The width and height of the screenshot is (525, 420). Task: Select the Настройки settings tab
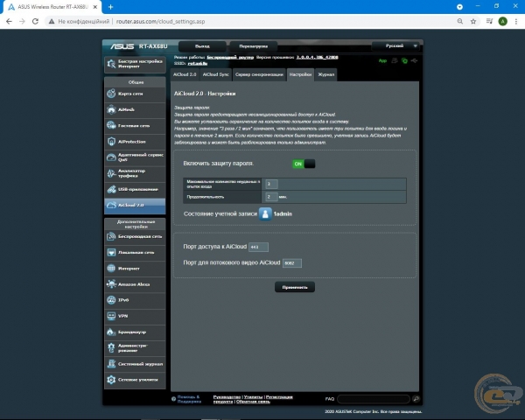300,74
